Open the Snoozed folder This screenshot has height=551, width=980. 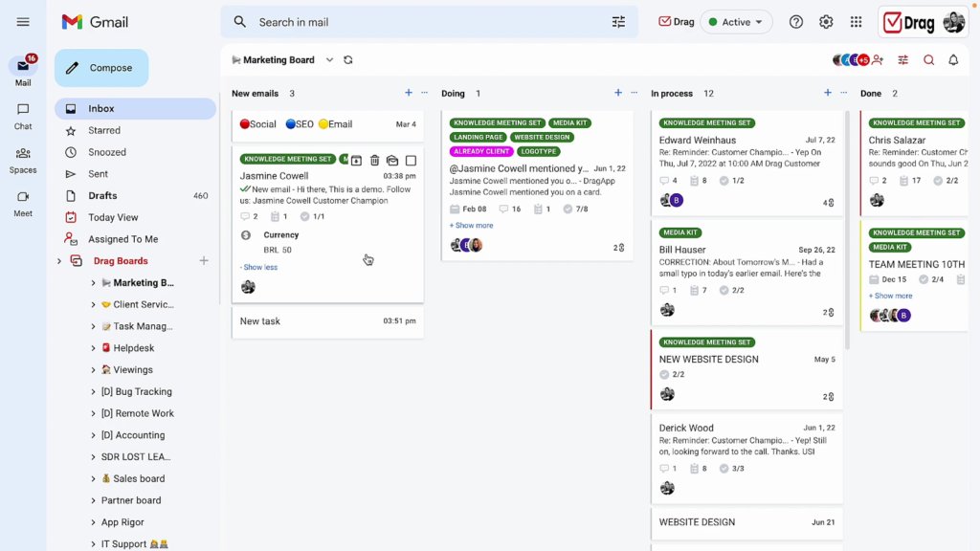click(x=136, y=152)
